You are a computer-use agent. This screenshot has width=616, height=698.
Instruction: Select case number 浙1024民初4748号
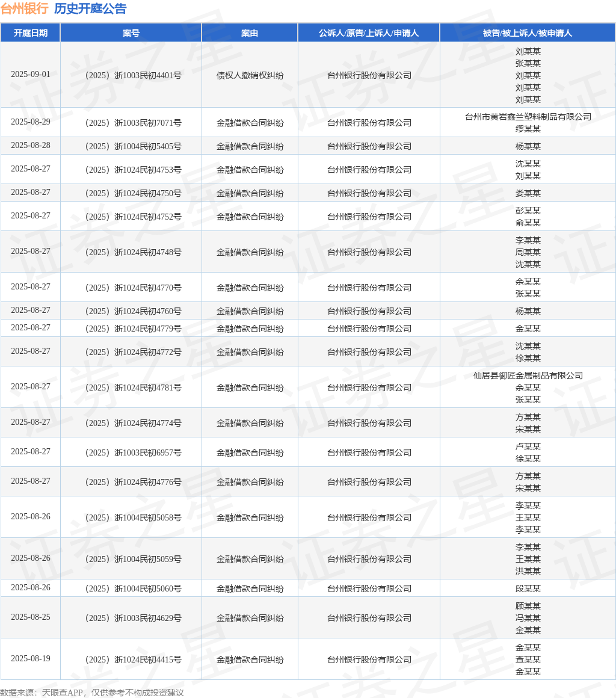click(133, 252)
